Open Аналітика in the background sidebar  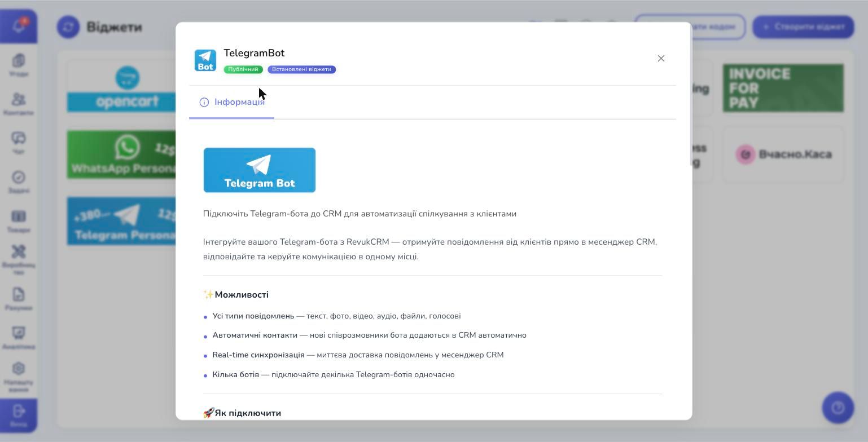click(19, 338)
